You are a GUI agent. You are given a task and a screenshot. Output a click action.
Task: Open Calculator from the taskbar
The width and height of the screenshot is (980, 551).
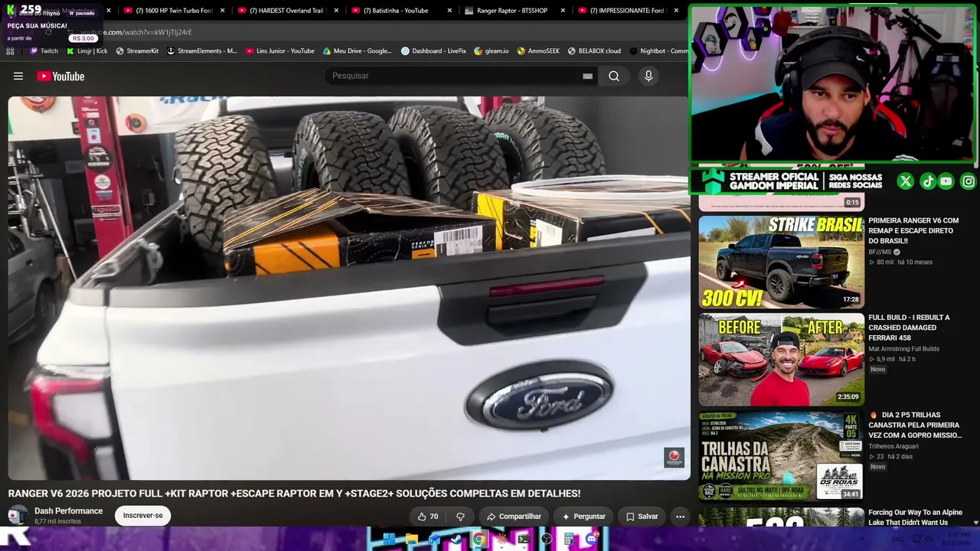pos(569,540)
